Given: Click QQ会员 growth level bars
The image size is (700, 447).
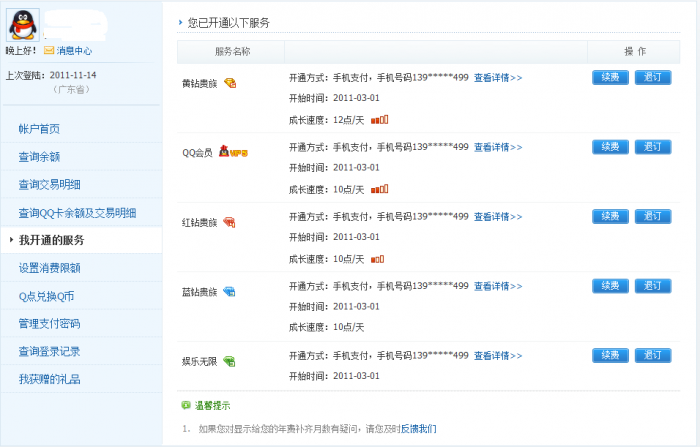Looking at the screenshot, I should pyautogui.click(x=379, y=189).
